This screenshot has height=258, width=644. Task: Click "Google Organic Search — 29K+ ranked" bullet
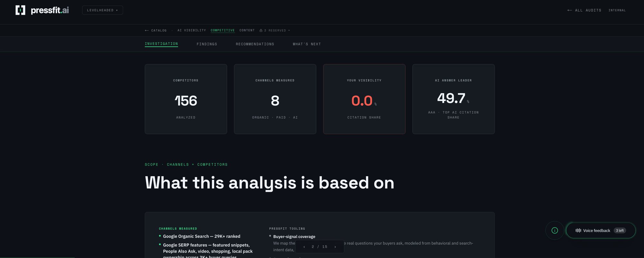pos(202,236)
